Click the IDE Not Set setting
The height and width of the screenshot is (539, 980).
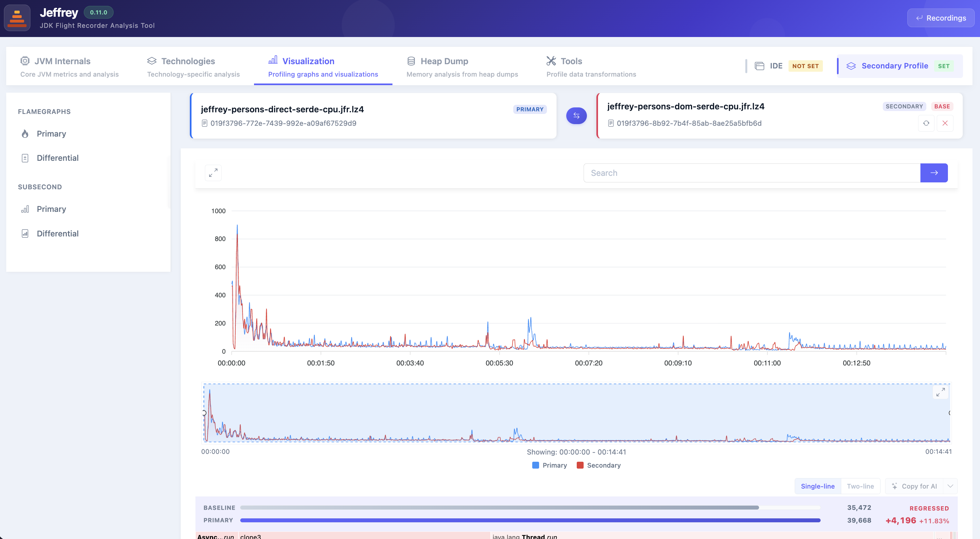pyautogui.click(x=789, y=66)
